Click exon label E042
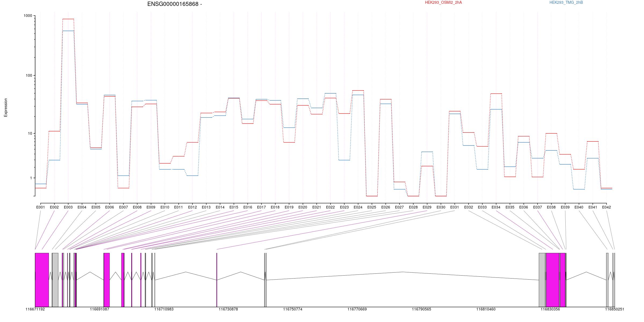Viewport: 644px width, 322px height. (606, 207)
